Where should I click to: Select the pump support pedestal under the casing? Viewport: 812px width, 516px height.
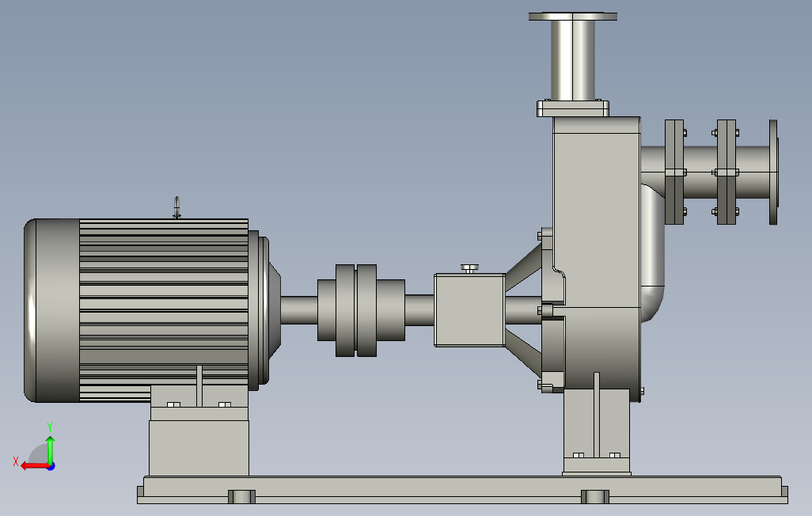click(x=597, y=431)
